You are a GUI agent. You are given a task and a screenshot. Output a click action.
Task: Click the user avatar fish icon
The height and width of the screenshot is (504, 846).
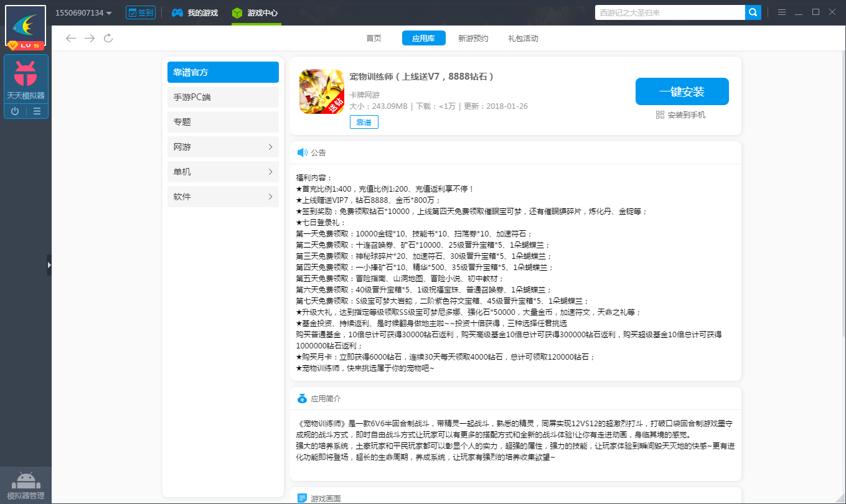tap(26, 26)
